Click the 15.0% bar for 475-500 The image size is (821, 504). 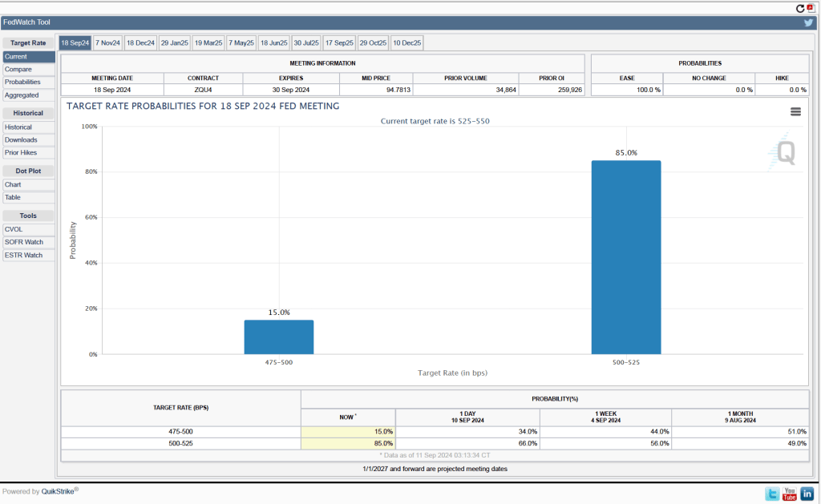(279, 337)
